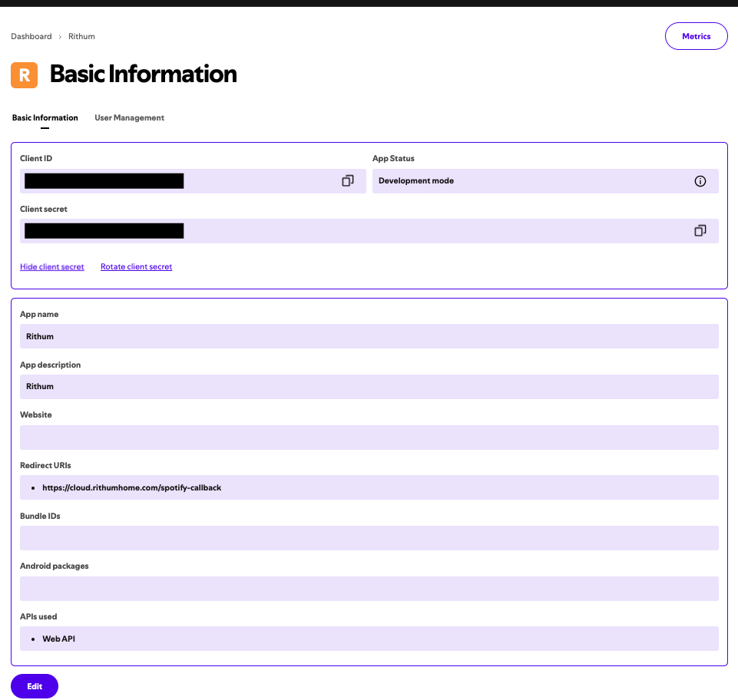Viewport: 738px width, 700px height.
Task: Click the Redirect URIs label
Action: pyautogui.click(x=45, y=465)
